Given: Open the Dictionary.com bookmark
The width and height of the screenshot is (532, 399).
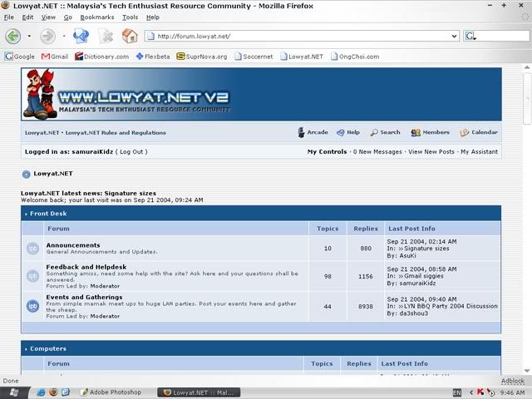Looking at the screenshot, I should [x=101, y=57].
